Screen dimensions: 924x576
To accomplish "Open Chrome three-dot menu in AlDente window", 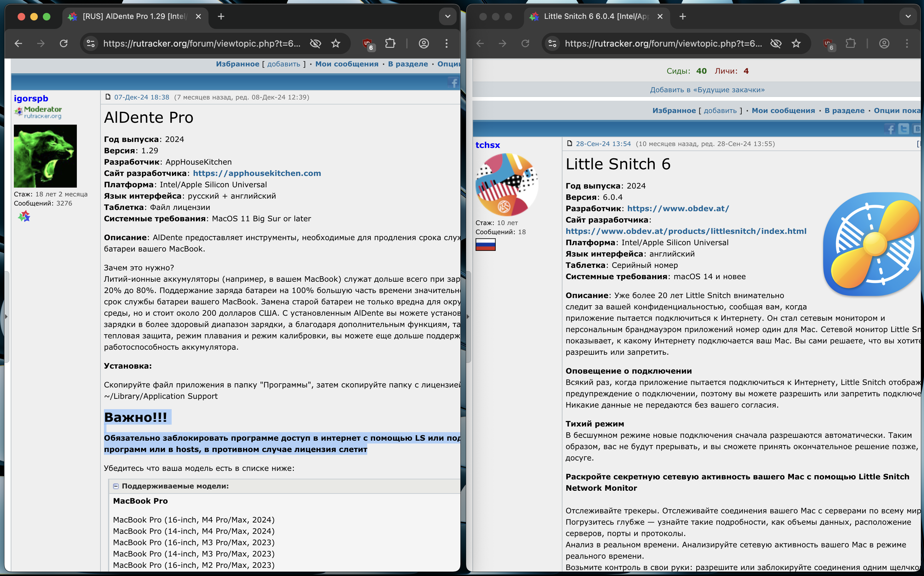I will [446, 43].
